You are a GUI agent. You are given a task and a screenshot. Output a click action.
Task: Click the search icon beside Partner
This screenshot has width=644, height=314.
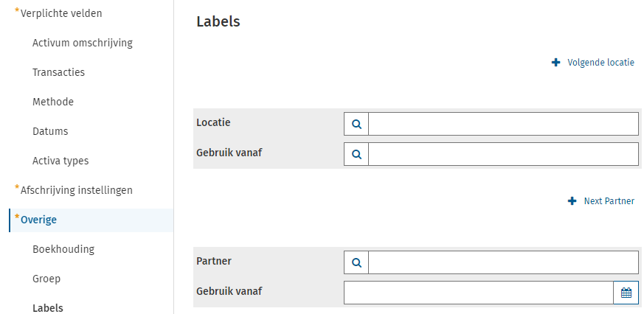(356, 262)
